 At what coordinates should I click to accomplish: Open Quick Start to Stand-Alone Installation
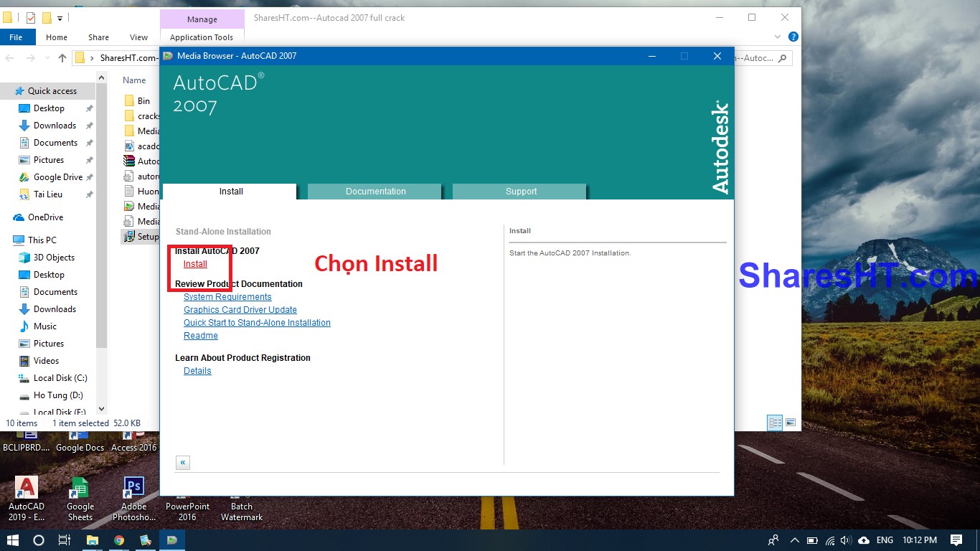[257, 323]
